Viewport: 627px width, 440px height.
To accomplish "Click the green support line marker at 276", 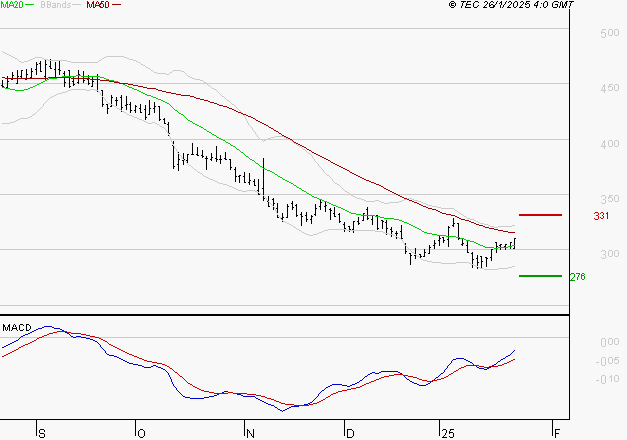I will [540, 276].
